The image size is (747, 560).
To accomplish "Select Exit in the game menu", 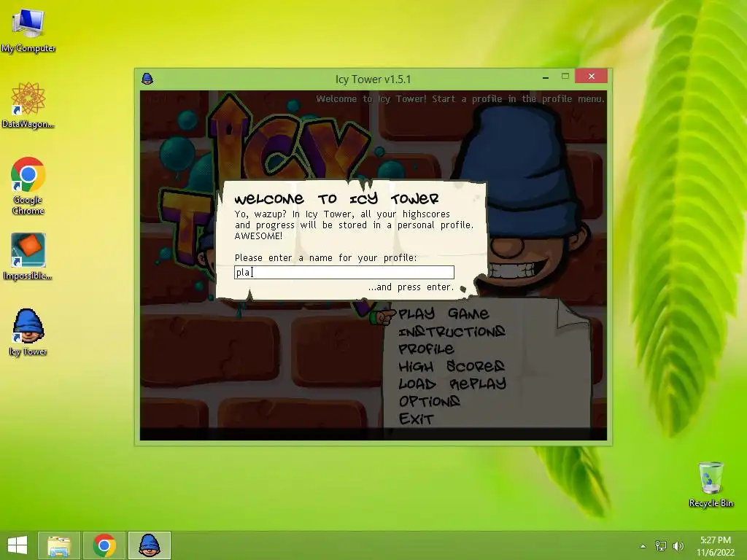I will (416, 419).
